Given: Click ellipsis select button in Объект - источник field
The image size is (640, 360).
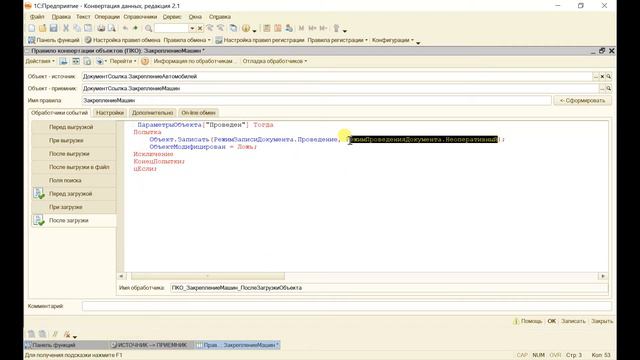Looking at the screenshot, I should 596,76.
